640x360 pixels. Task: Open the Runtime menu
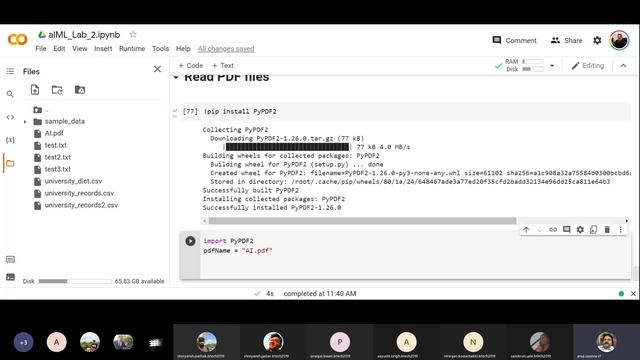(x=132, y=49)
